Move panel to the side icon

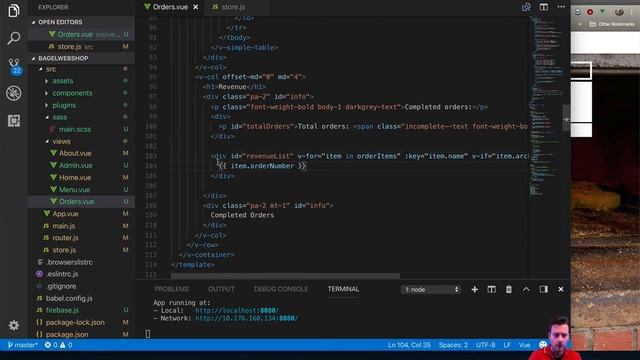[544, 289]
